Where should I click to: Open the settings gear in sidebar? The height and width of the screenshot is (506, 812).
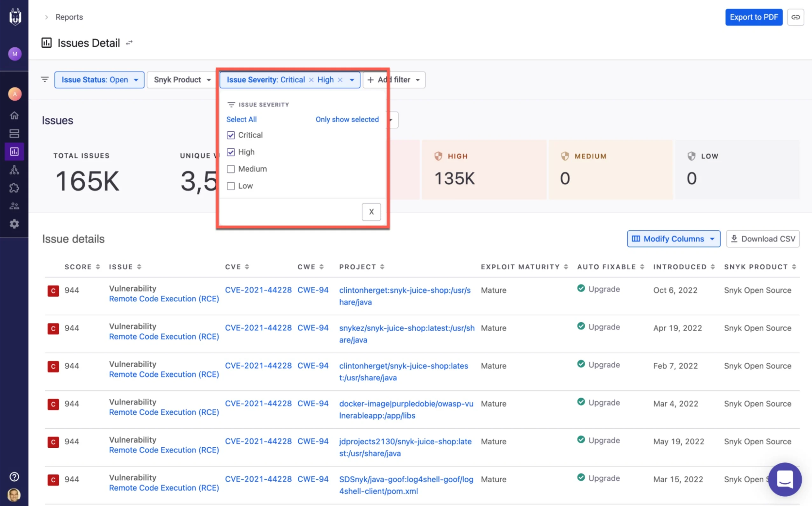click(14, 224)
